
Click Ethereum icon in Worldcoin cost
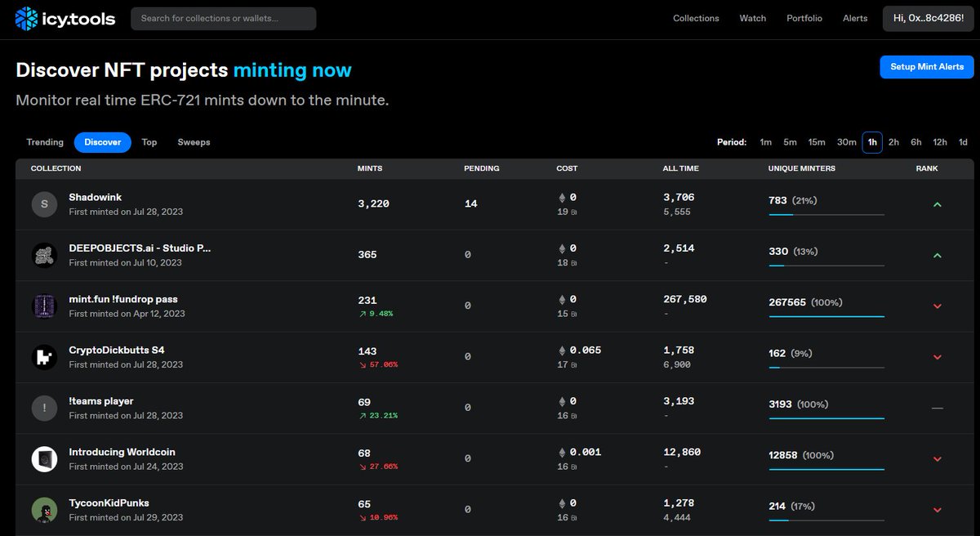[561, 452]
